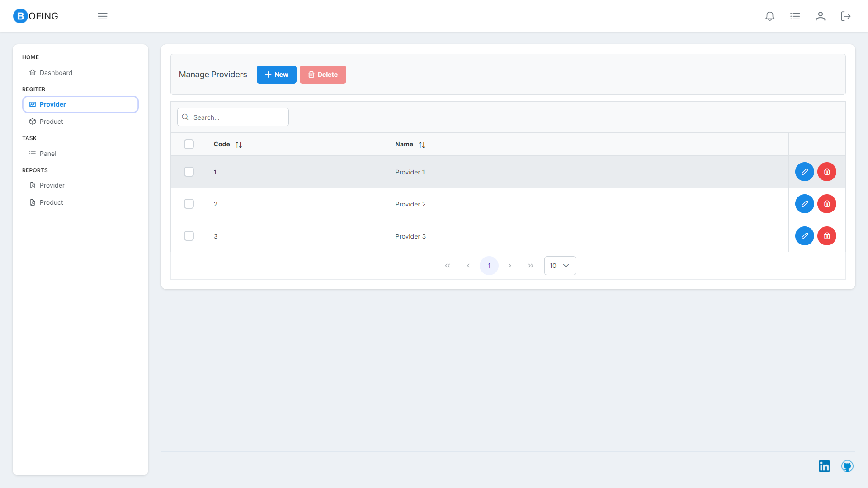Open the LinkedIn icon in the footer
Viewport: 868px width, 488px height.
pyautogui.click(x=824, y=466)
